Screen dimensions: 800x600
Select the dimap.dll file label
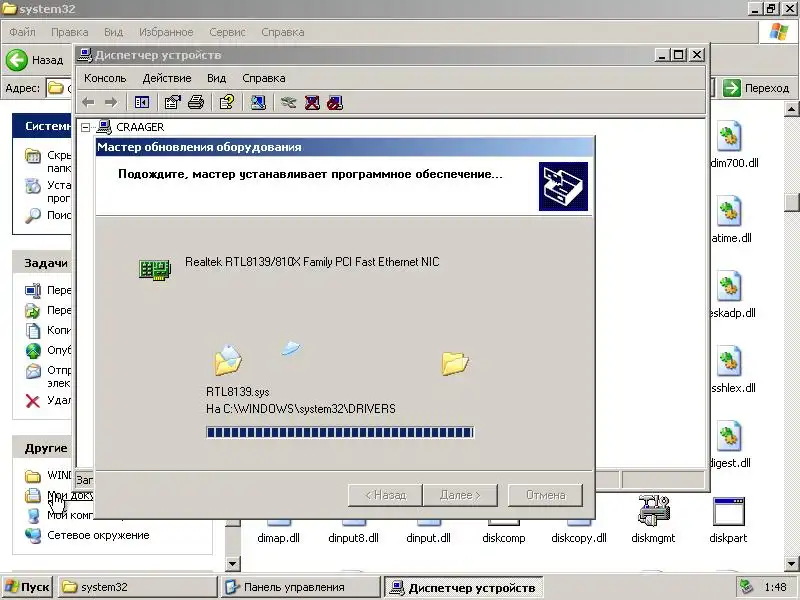click(279, 538)
